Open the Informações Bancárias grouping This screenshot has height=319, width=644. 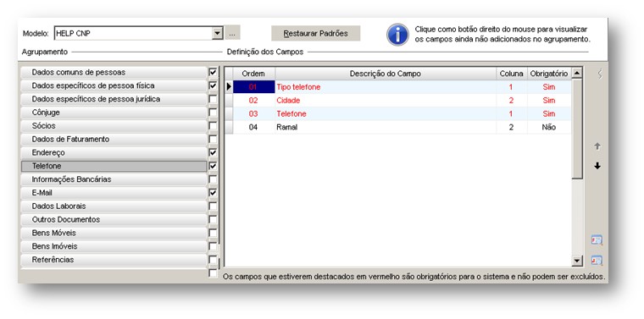(x=114, y=179)
